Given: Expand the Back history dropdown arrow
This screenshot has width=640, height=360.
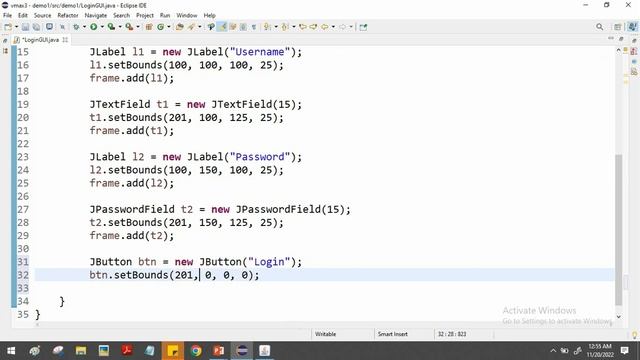Looking at the screenshot, I should click(333, 27).
